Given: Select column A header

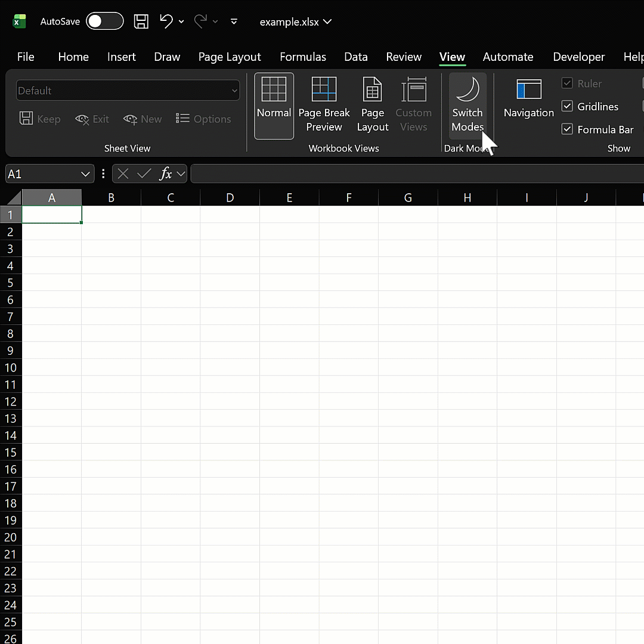Looking at the screenshot, I should coord(52,197).
